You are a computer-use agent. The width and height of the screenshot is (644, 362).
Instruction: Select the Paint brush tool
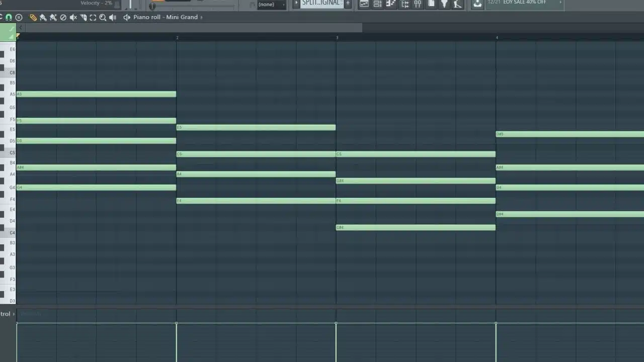(43, 17)
